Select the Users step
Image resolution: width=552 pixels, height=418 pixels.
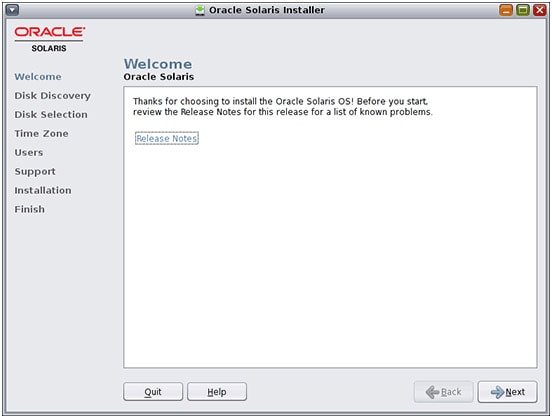(x=29, y=153)
